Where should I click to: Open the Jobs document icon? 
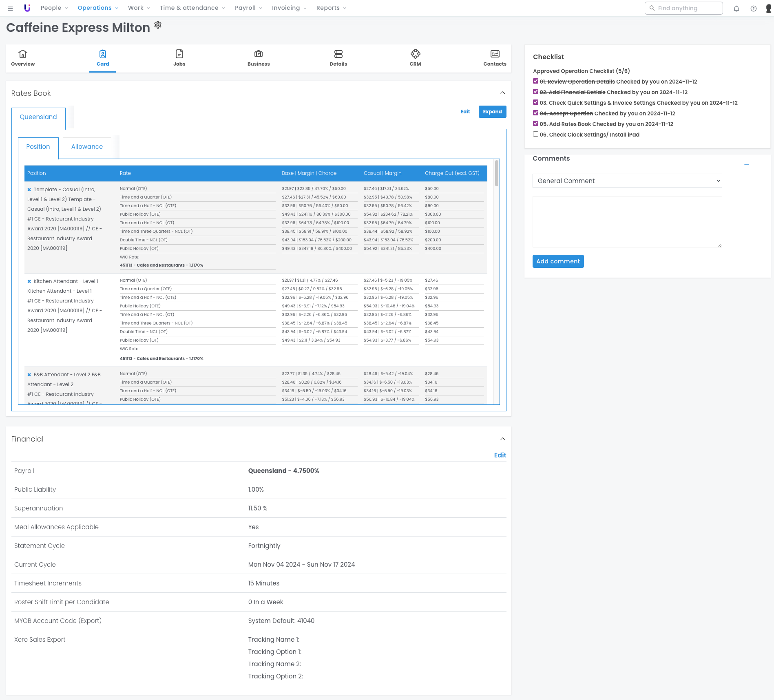[179, 54]
